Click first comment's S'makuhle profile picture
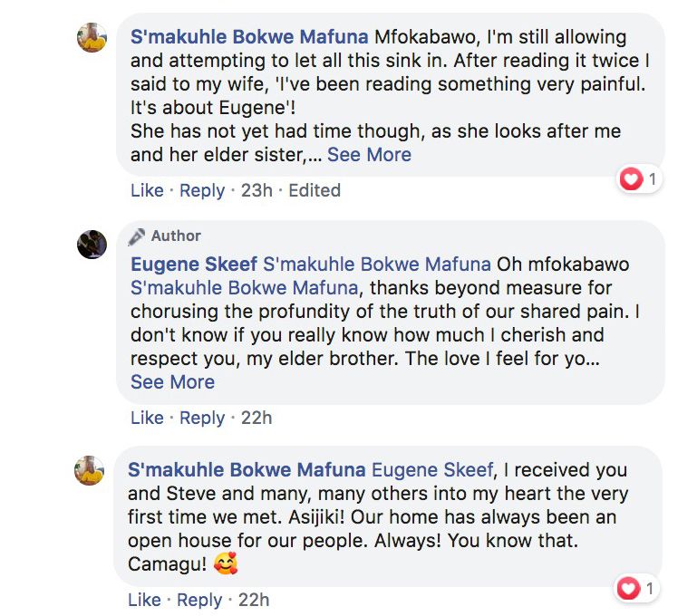The width and height of the screenshot is (697, 616). (92, 37)
